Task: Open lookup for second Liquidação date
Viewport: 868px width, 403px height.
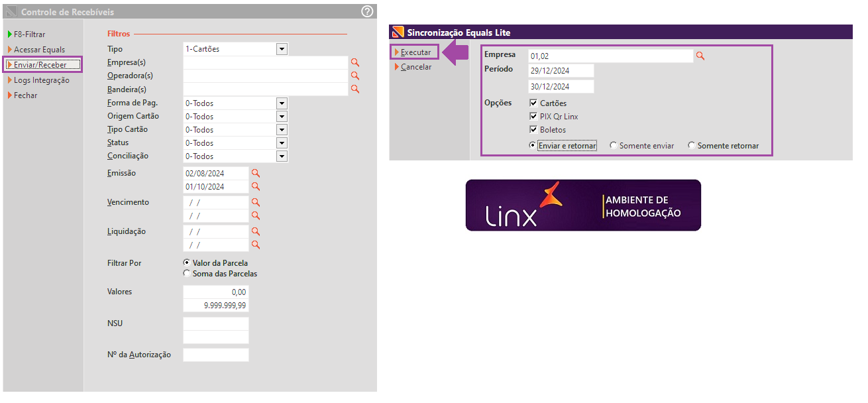Action: 256,245
